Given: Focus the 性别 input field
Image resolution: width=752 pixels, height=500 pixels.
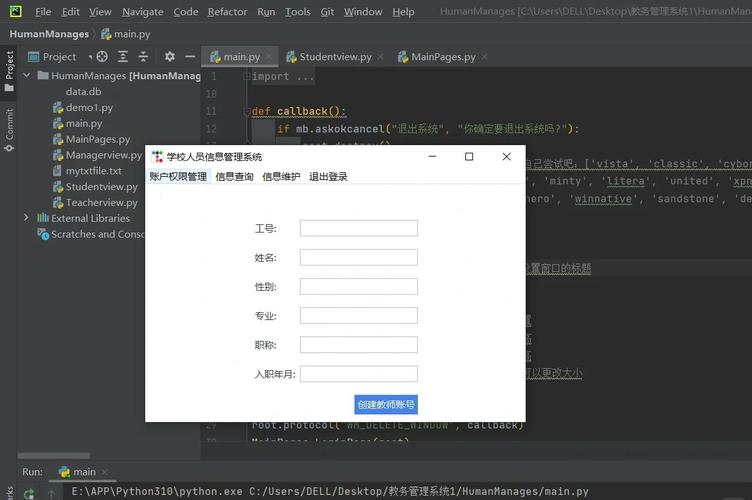Looking at the screenshot, I should point(359,287).
